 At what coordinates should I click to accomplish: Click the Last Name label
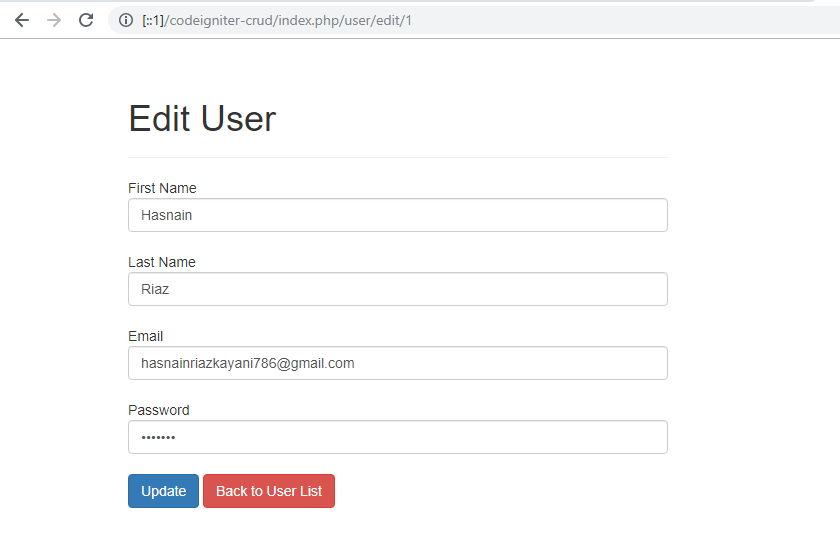(x=162, y=262)
